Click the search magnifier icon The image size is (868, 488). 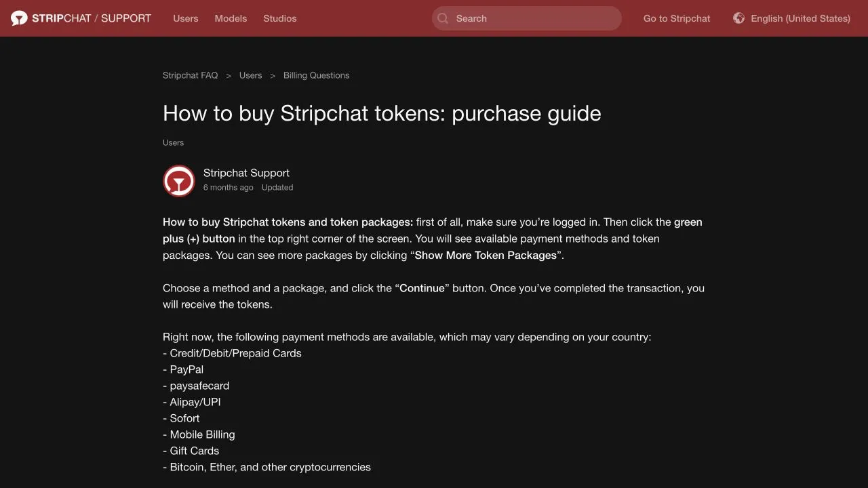point(443,18)
